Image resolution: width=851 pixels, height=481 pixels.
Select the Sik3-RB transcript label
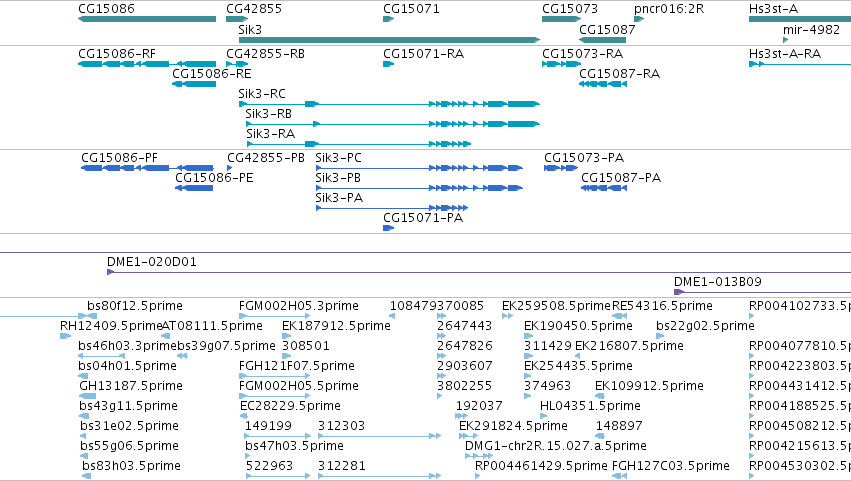coord(269,114)
